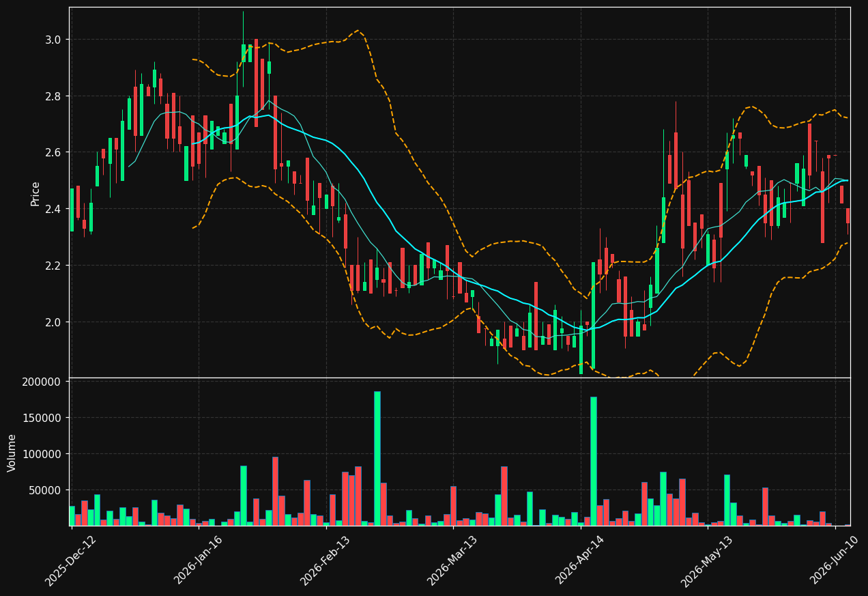The height and width of the screenshot is (596, 868).
Task: Click the 150000 volume tick label
Action: (x=42, y=418)
